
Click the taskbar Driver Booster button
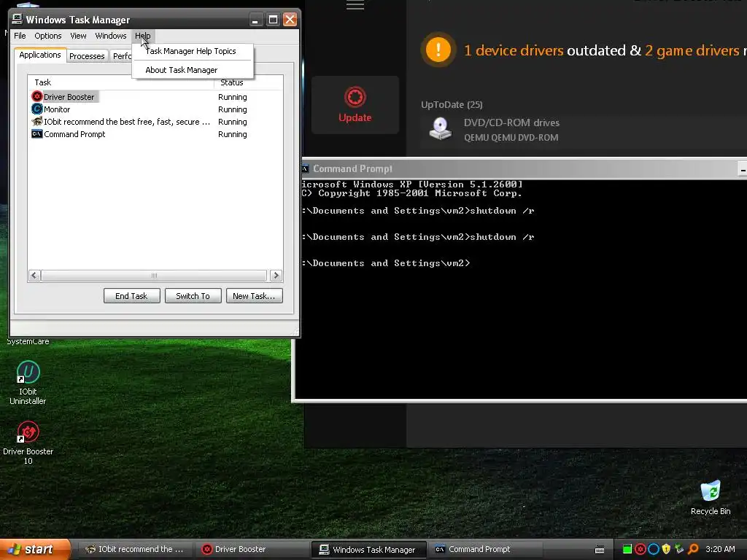click(x=252, y=549)
